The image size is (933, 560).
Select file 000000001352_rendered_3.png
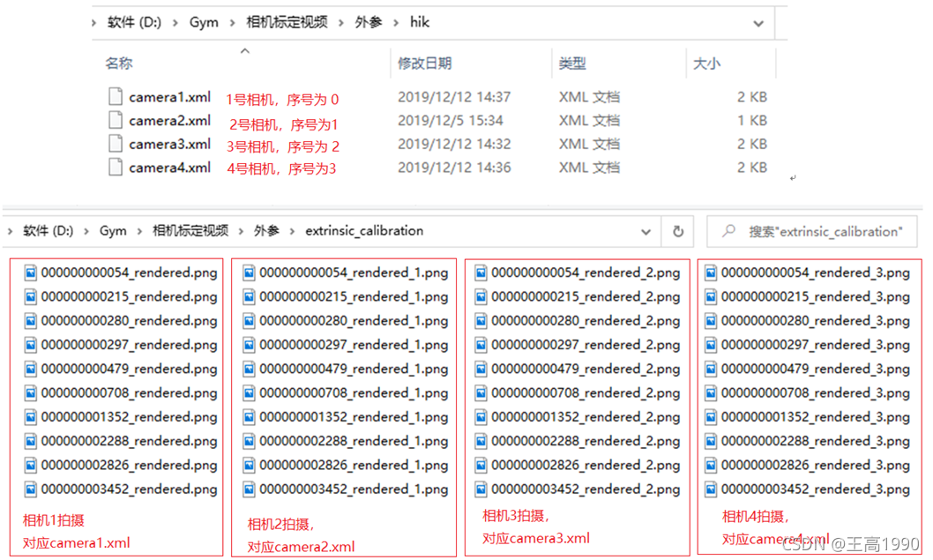click(x=815, y=416)
